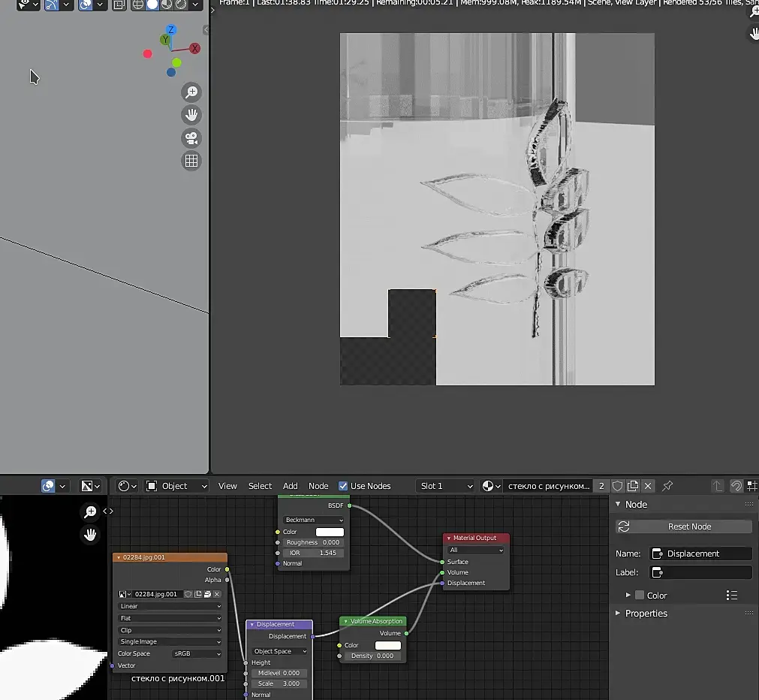Click the node Name field containing Displacement
759x700 pixels.
coord(700,554)
